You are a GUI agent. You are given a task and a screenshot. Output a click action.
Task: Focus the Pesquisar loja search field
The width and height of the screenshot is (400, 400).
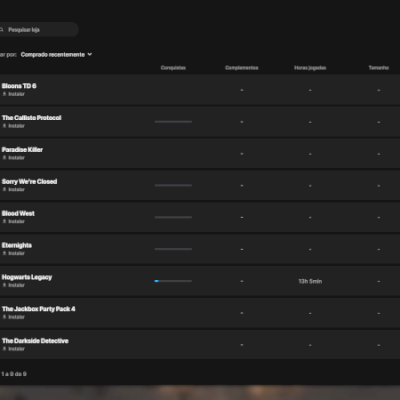tap(39, 30)
